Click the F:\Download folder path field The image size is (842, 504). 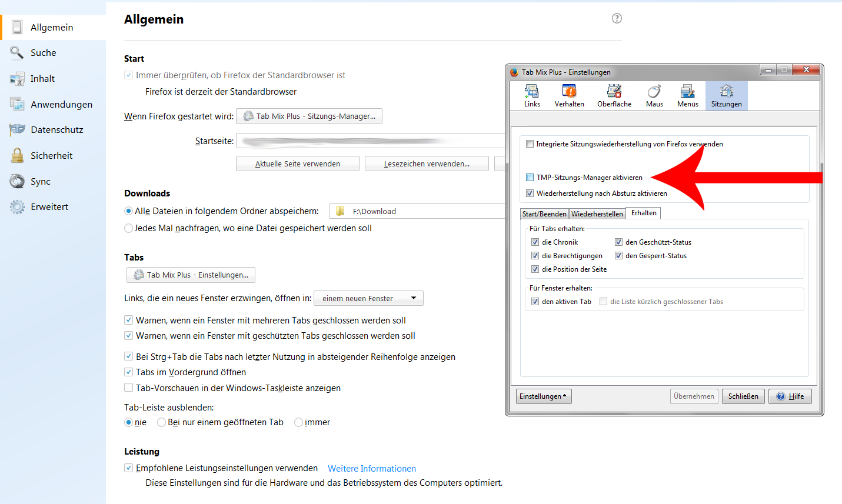[x=417, y=211]
